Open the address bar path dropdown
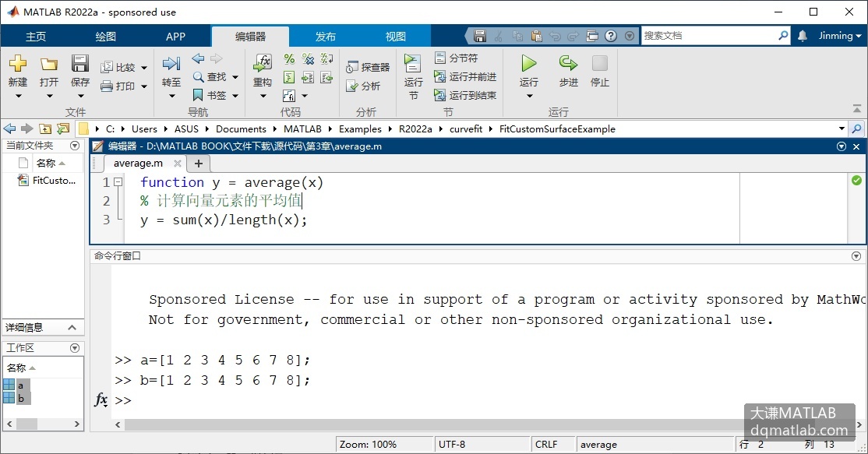 842,128
